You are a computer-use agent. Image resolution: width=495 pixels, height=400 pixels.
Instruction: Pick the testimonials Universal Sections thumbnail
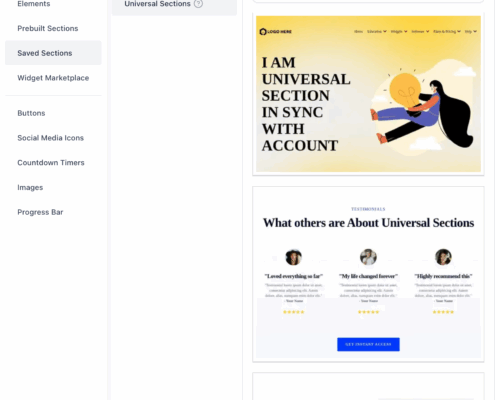point(368,274)
